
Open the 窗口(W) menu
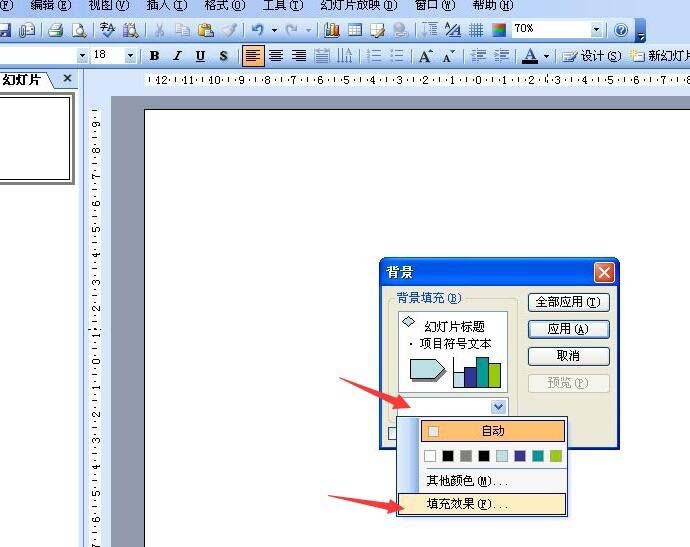[x=435, y=6]
